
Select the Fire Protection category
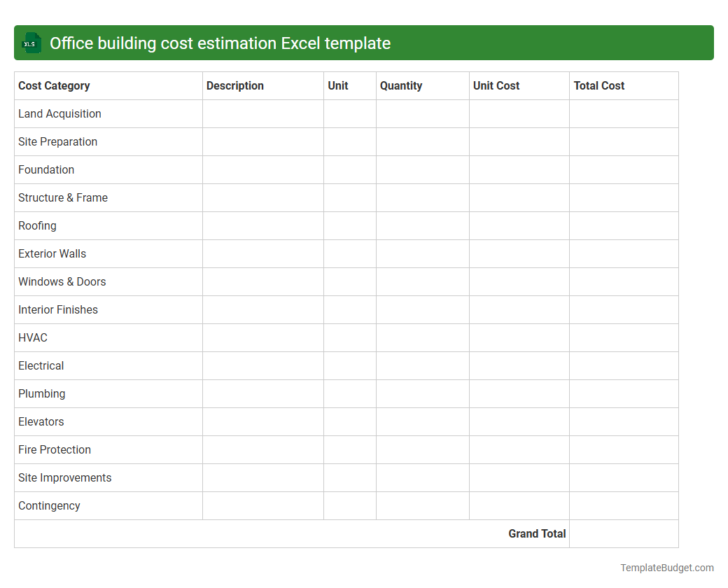pos(55,449)
